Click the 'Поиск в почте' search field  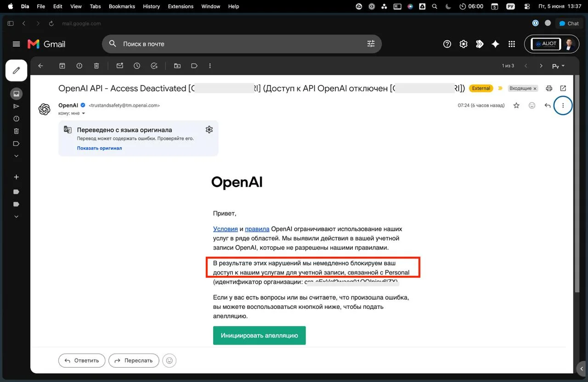click(242, 44)
